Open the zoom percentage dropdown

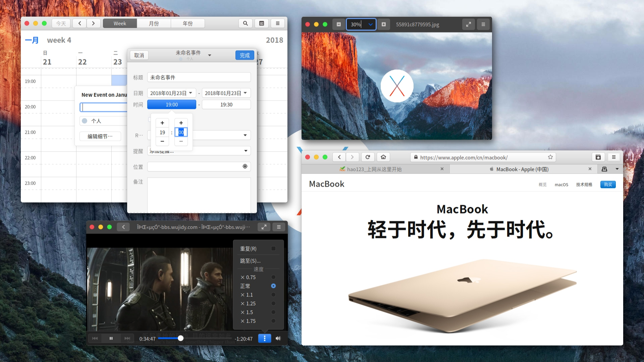point(370,24)
